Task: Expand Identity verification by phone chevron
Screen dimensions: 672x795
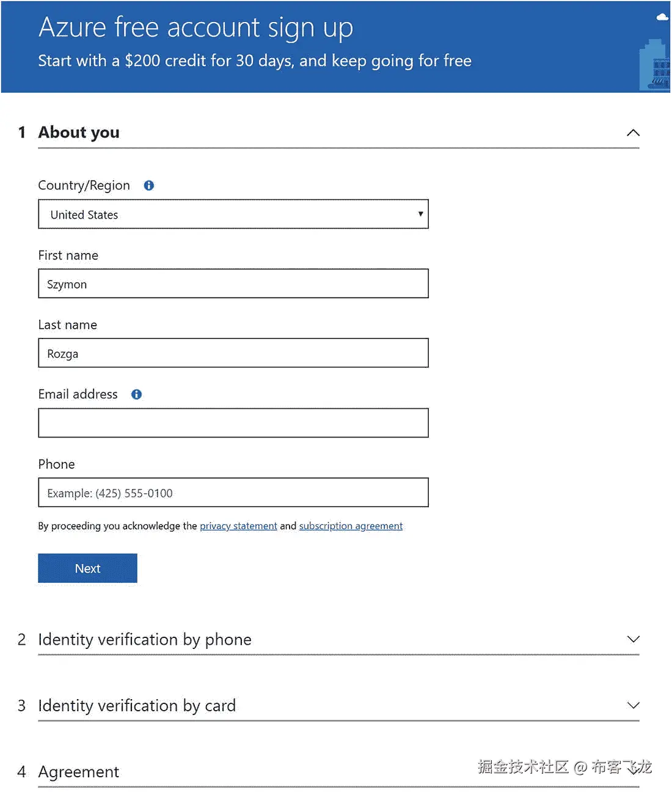Action: pos(633,639)
